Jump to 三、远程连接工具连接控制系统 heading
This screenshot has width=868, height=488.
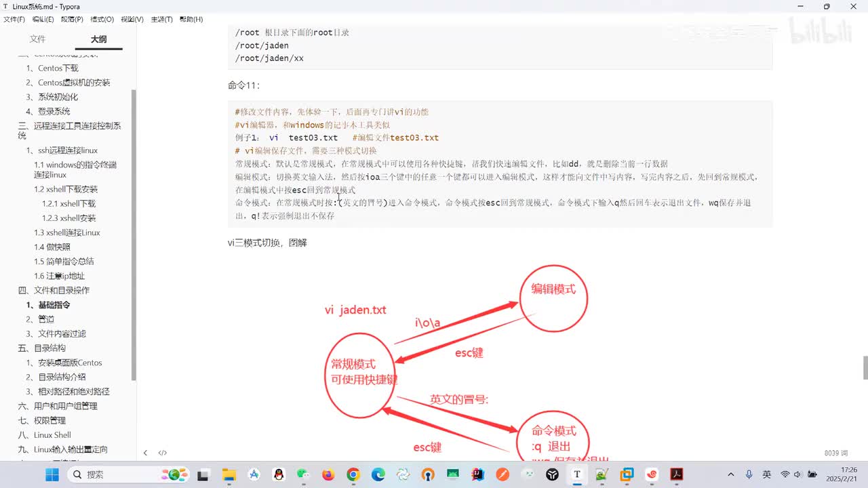click(70, 130)
